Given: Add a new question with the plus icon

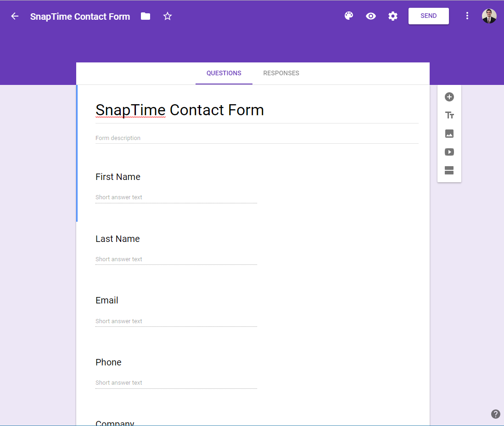Looking at the screenshot, I should (449, 97).
